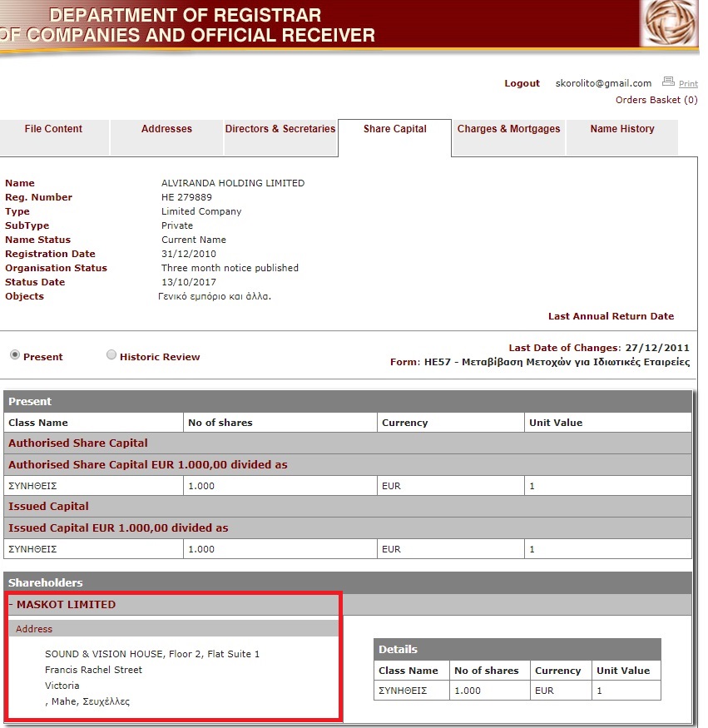Select the Present radio button
The height and width of the screenshot is (728, 708).
click(15, 355)
